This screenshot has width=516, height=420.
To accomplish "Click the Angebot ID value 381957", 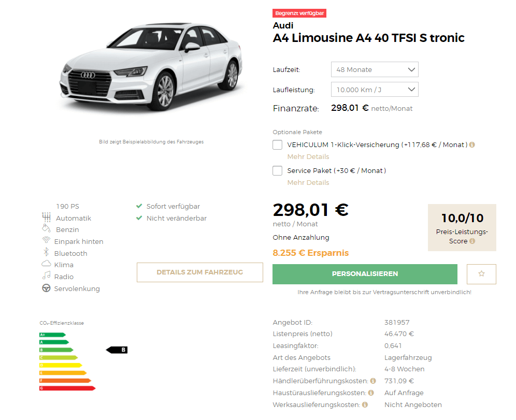I will coord(397,322).
